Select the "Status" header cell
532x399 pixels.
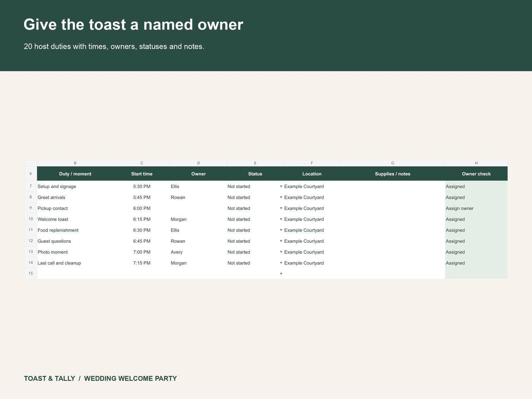pyautogui.click(x=255, y=174)
